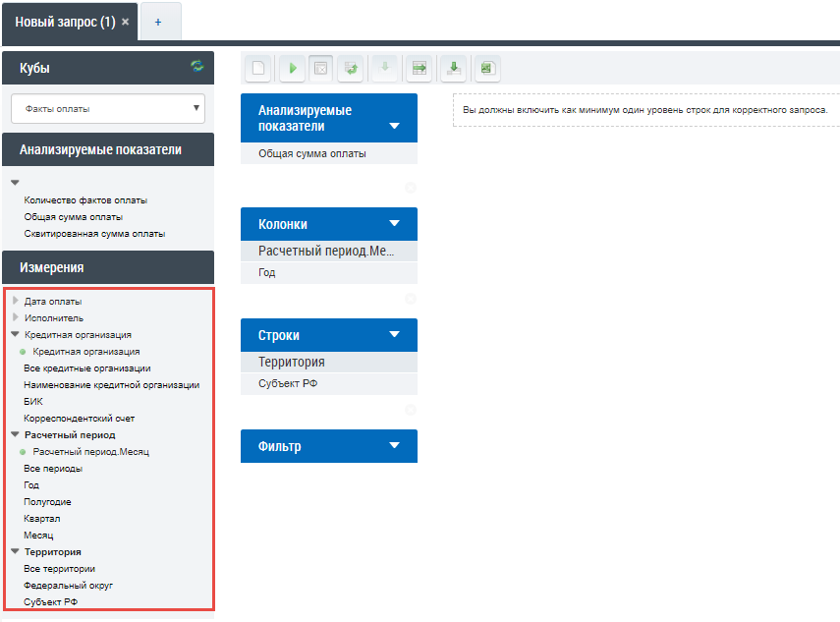
Task: Open a new tab with plus button
Action: click(158, 22)
